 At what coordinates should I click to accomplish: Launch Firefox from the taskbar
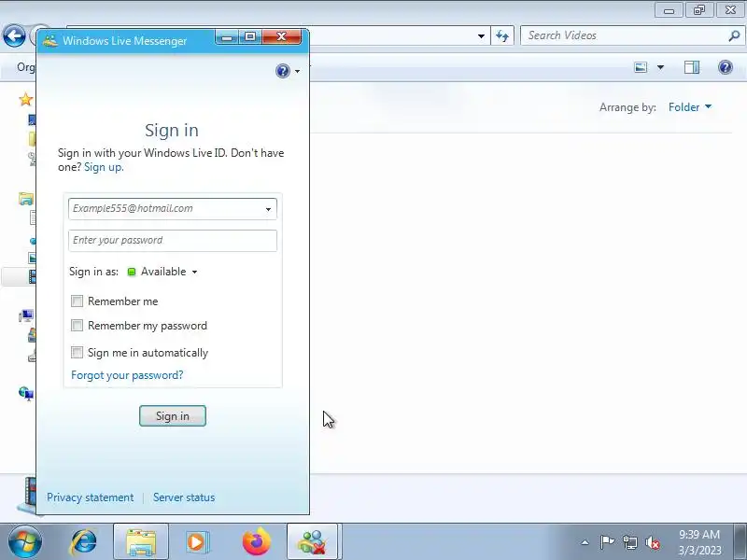(x=256, y=542)
